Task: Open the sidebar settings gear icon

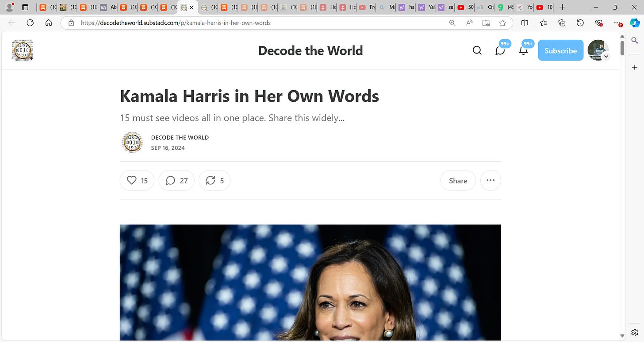Action: click(x=634, y=332)
